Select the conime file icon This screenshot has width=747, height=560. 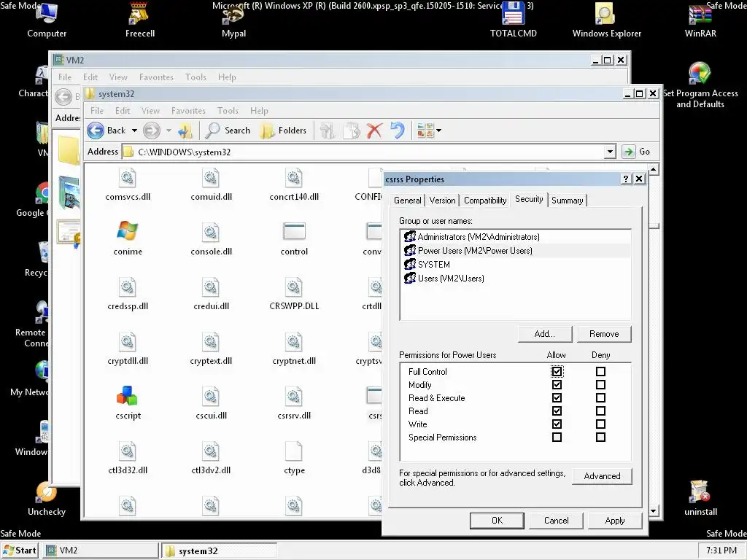127,231
